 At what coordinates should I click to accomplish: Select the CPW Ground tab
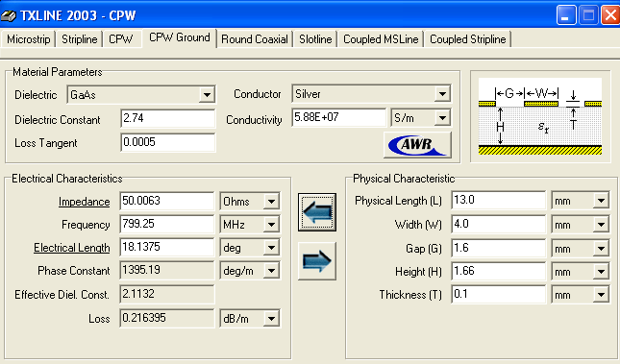coord(180,37)
